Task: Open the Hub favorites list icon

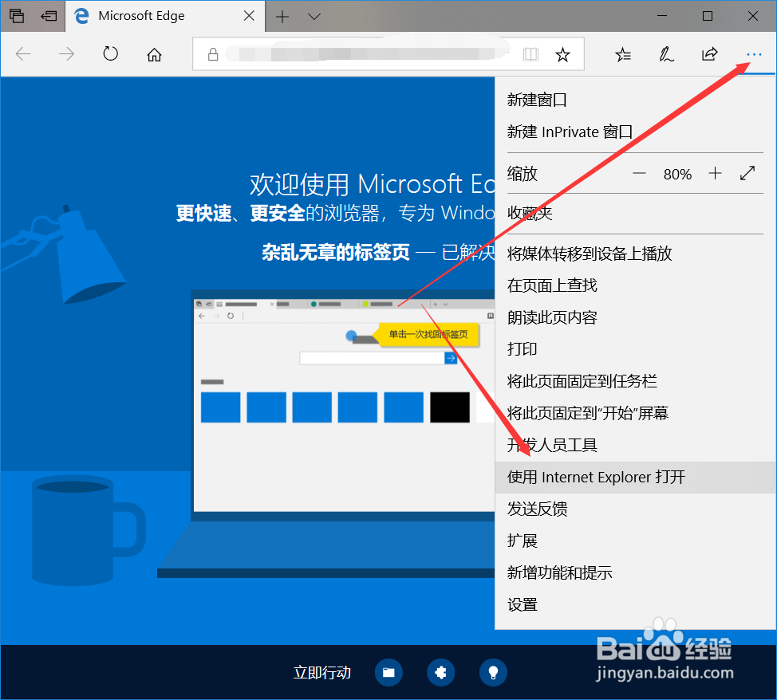Action: (623, 54)
